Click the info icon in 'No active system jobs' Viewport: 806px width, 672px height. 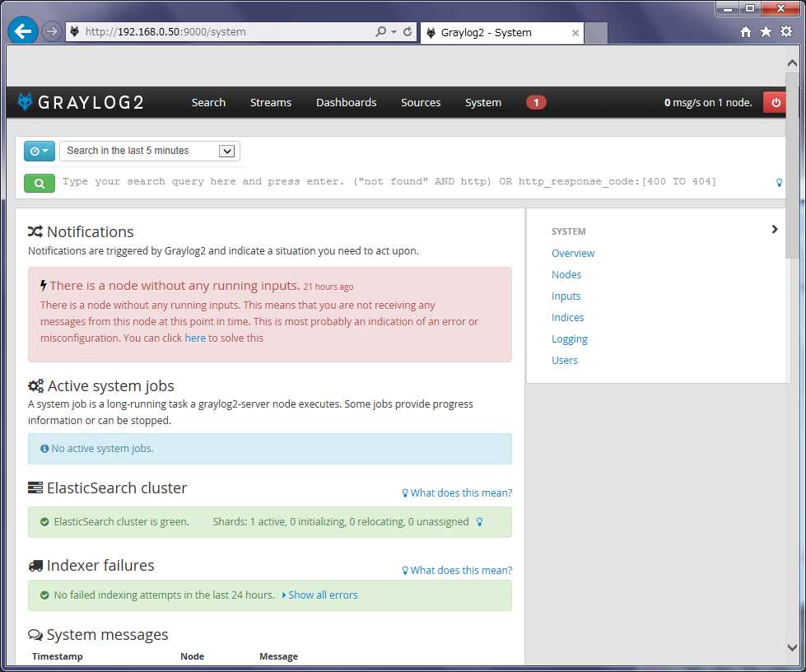[x=44, y=448]
